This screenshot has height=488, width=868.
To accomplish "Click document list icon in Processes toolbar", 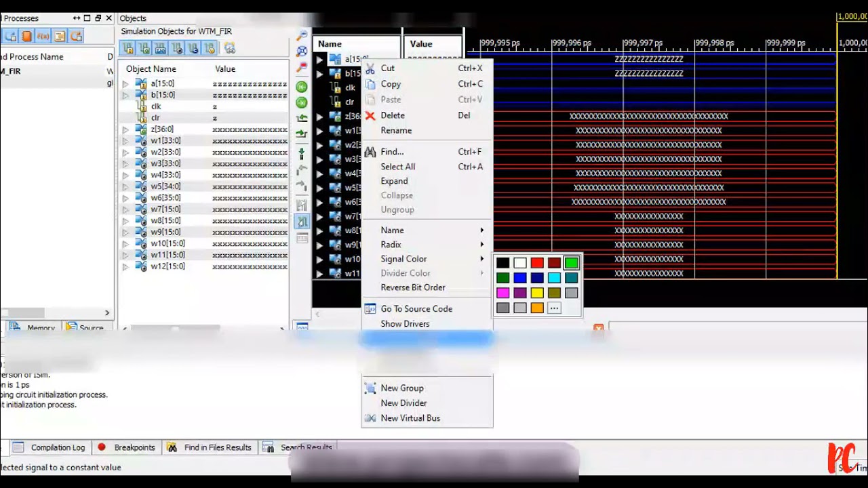I will tap(60, 37).
